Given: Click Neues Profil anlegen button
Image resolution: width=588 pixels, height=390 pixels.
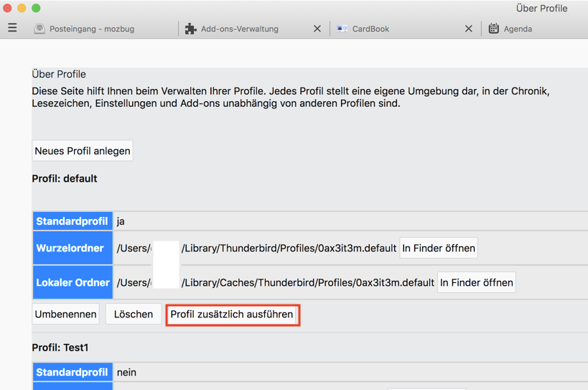Looking at the screenshot, I should pyautogui.click(x=83, y=151).
